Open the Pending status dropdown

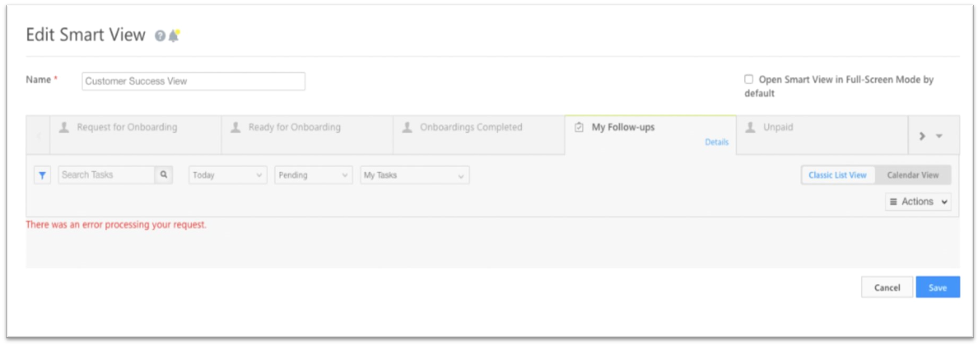(313, 175)
